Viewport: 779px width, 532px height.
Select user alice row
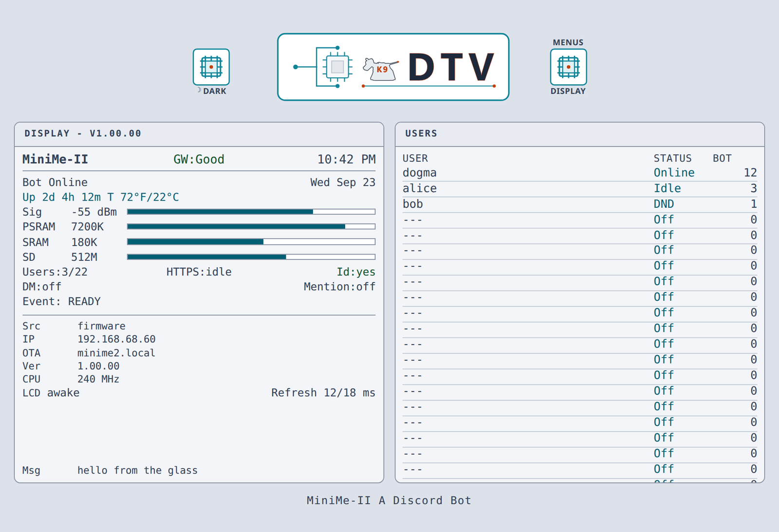(579, 189)
